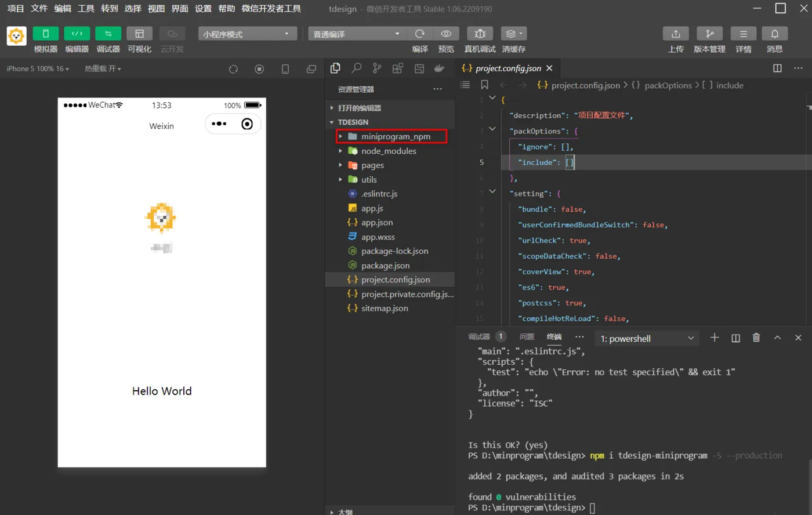Click the Real Device Debug (真机调试) icon
Screen dimensions: 812x515
(x=480, y=34)
